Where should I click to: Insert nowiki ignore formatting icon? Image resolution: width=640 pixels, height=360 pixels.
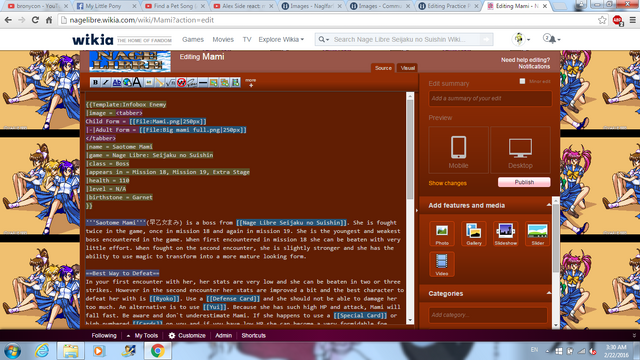coord(181,82)
